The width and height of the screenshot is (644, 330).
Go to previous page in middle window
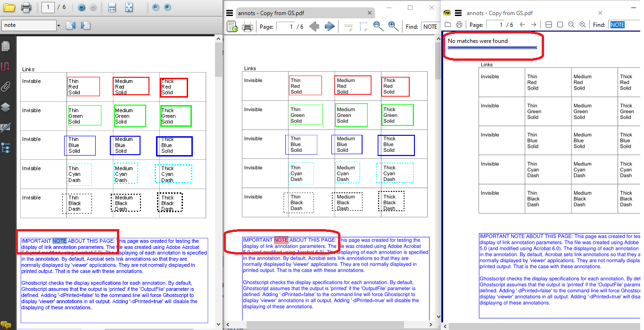[314, 27]
